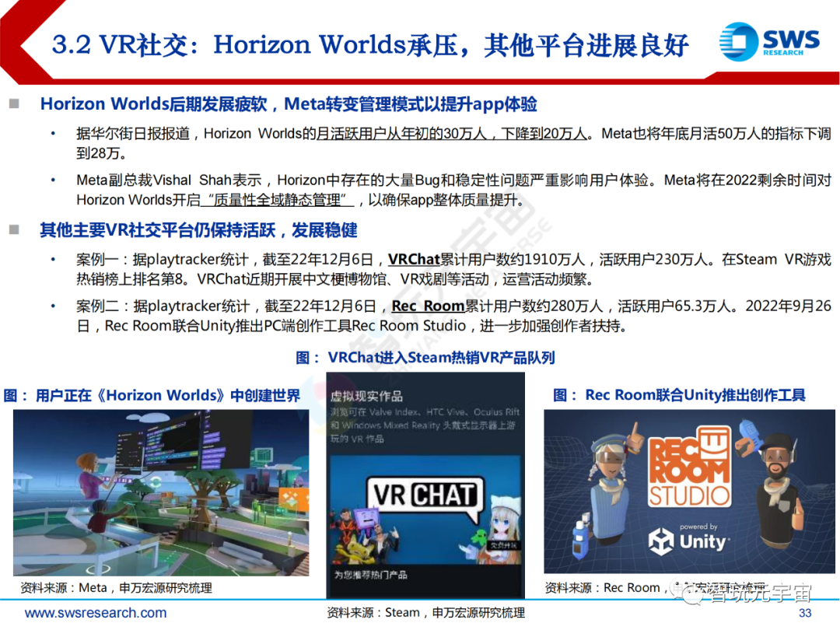Select the heading "Horizon Worlds后期发展疲软"
Viewport: 840px width, 630px height.
click(x=154, y=104)
